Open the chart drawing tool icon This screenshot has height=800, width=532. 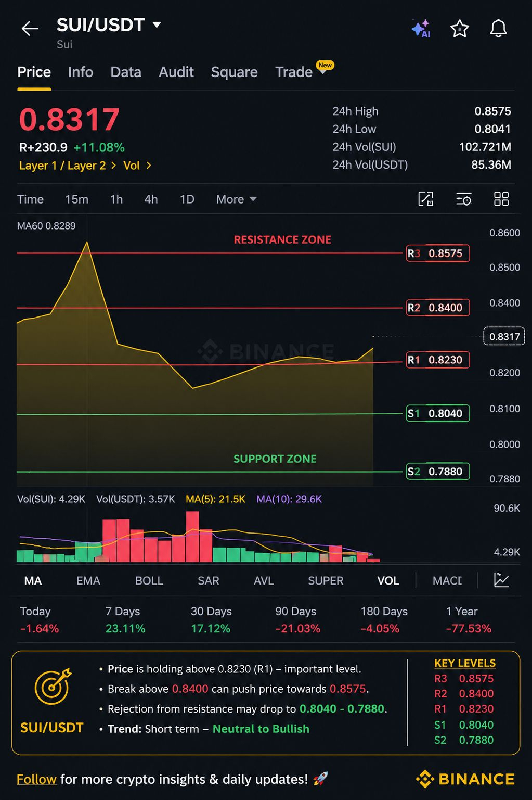(x=426, y=199)
